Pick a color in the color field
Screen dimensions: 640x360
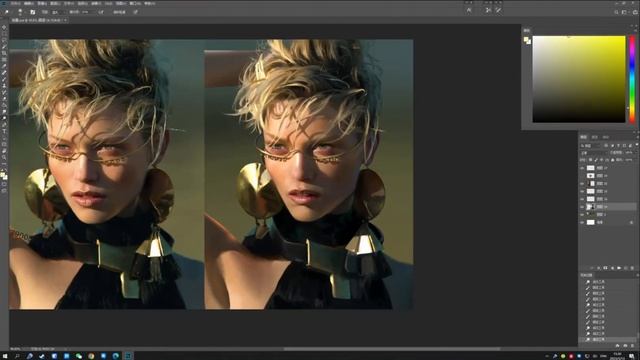click(579, 79)
